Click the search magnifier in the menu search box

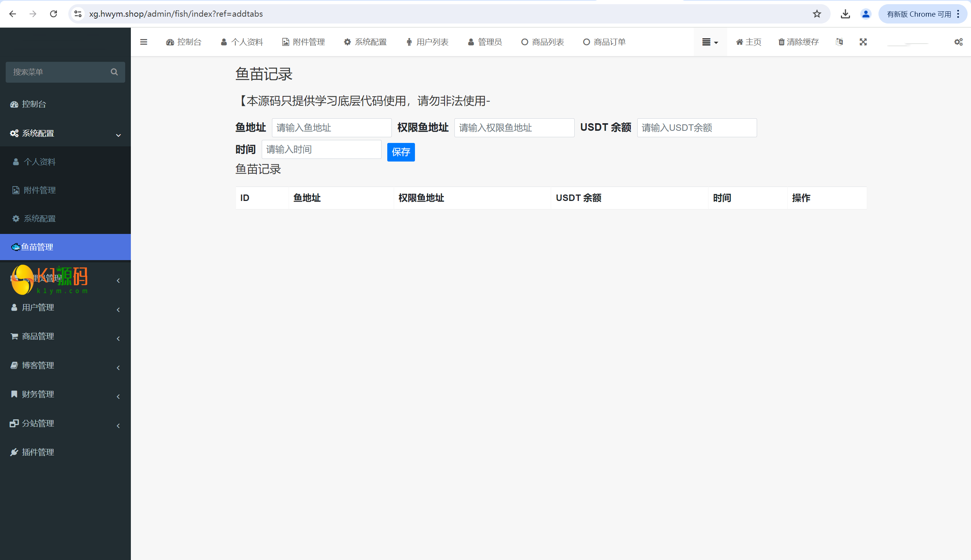pos(114,72)
